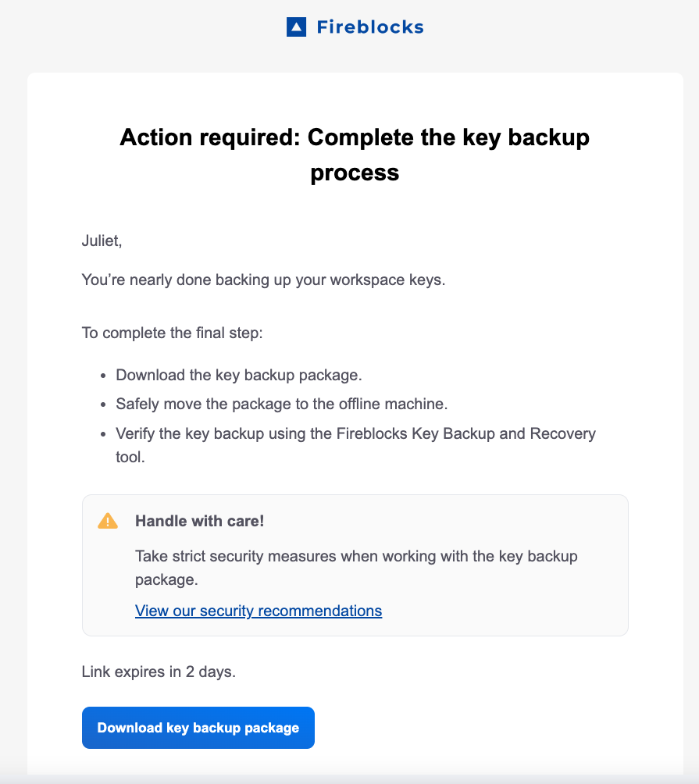Click the To complete the final step text
This screenshot has height=784, width=699.
pos(172,333)
